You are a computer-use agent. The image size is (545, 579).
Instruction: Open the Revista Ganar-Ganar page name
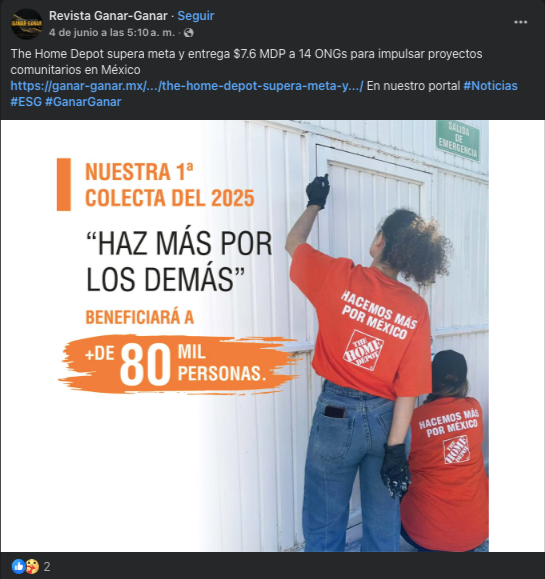(x=108, y=16)
